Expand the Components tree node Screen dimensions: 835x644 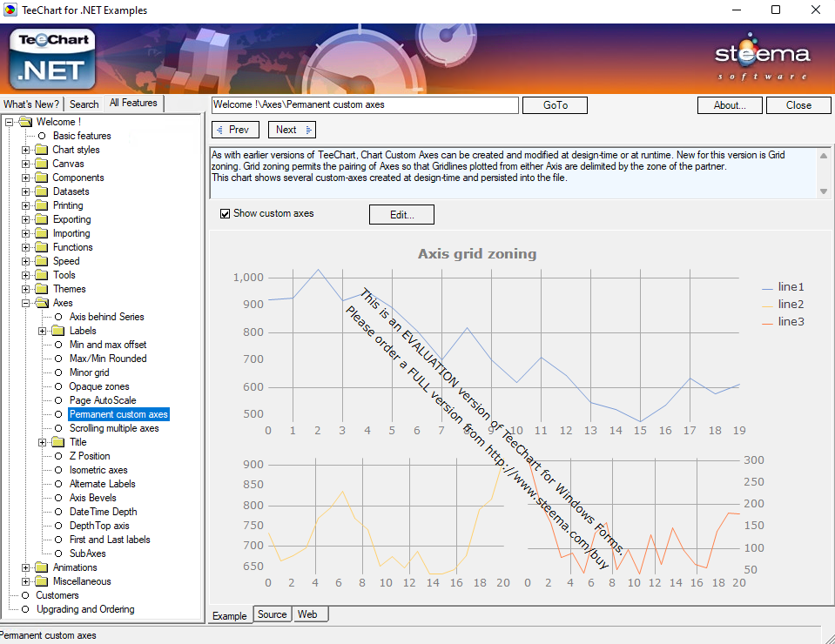25,178
